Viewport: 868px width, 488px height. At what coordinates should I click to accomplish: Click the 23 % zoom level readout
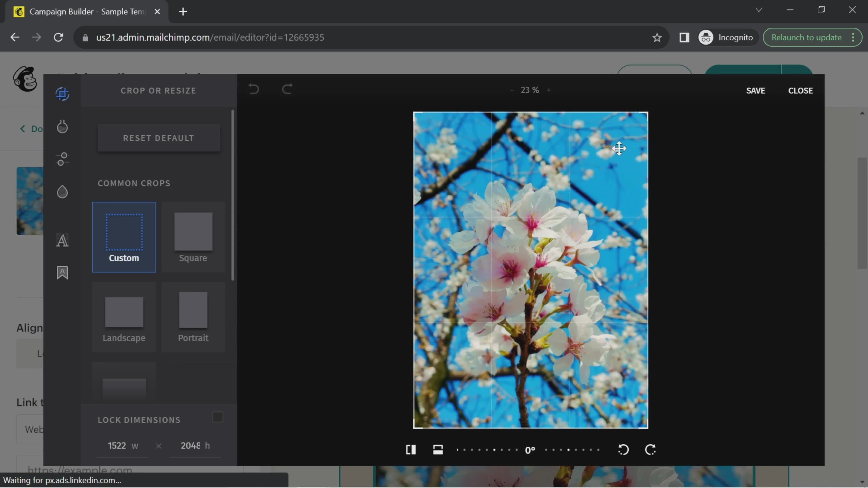530,90
